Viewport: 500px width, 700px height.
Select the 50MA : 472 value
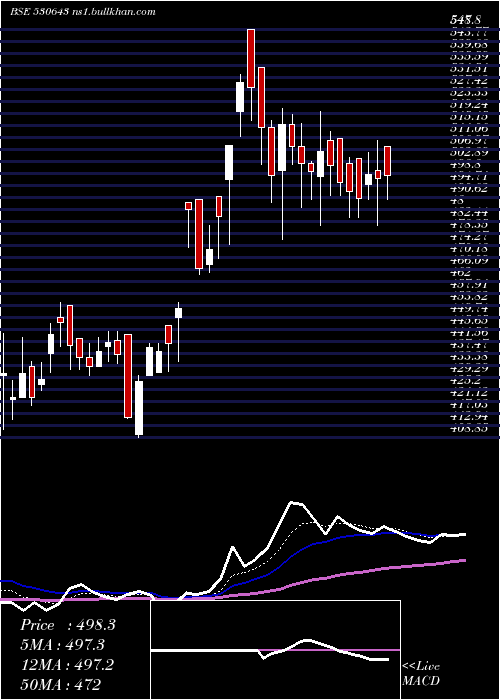click(x=60, y=684)
